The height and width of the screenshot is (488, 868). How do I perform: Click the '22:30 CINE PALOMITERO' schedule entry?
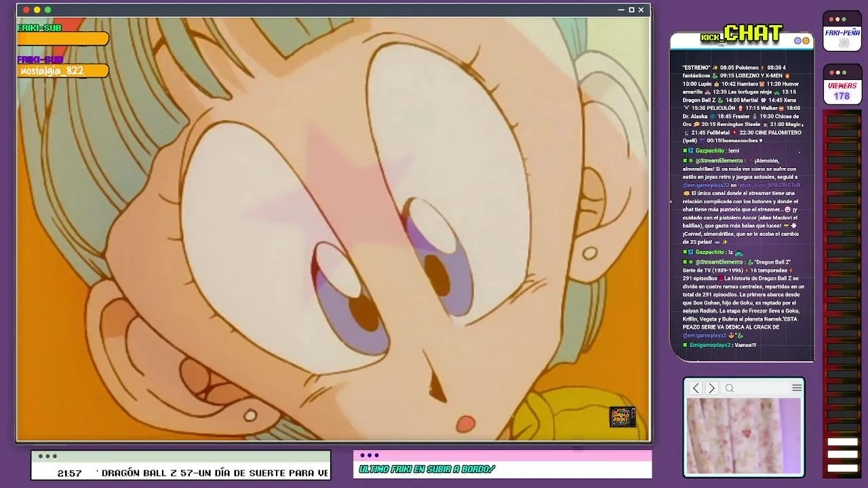point(771,133)
